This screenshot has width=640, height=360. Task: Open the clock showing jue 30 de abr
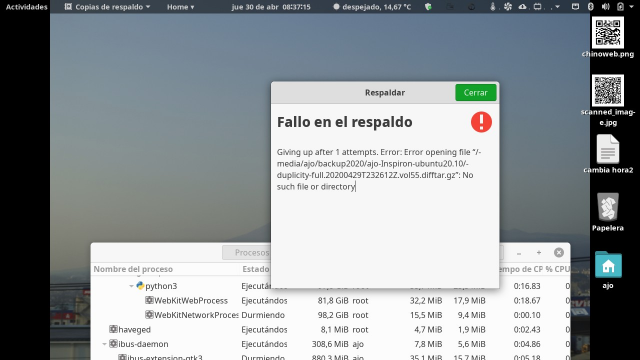[271, 7]
